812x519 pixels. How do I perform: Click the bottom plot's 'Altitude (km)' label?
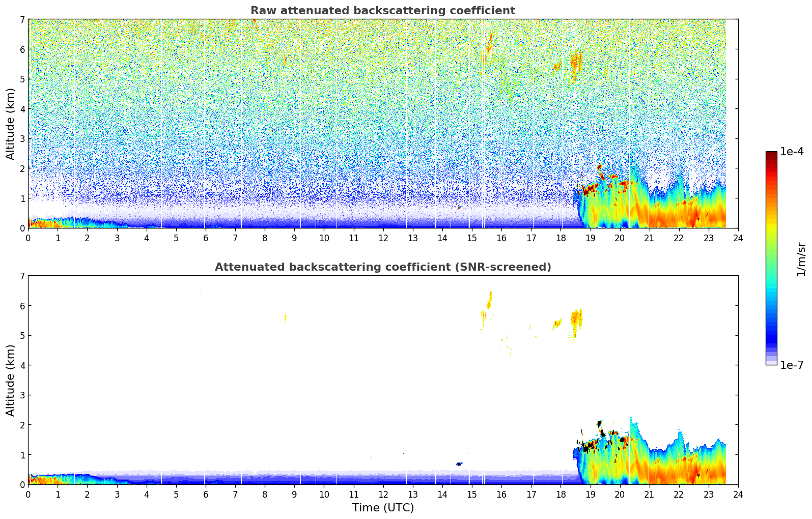point(11,380)
